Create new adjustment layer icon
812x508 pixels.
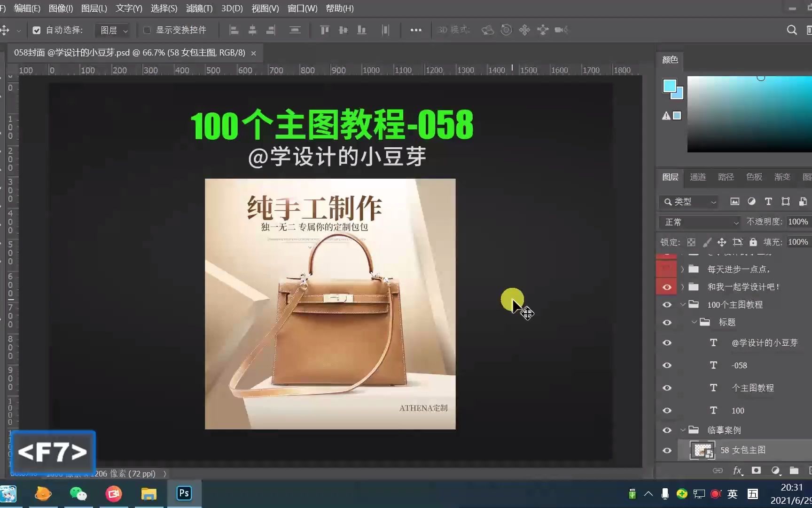pyautogui.click(x=775, y=470)
